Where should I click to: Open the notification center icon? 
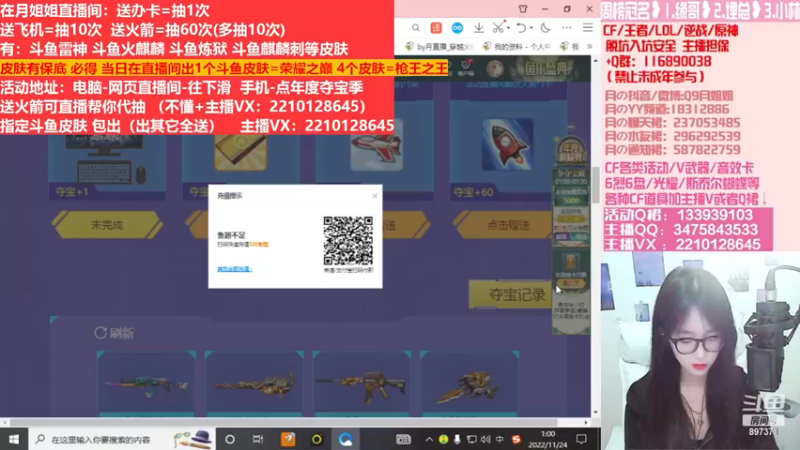coord(581,439)
